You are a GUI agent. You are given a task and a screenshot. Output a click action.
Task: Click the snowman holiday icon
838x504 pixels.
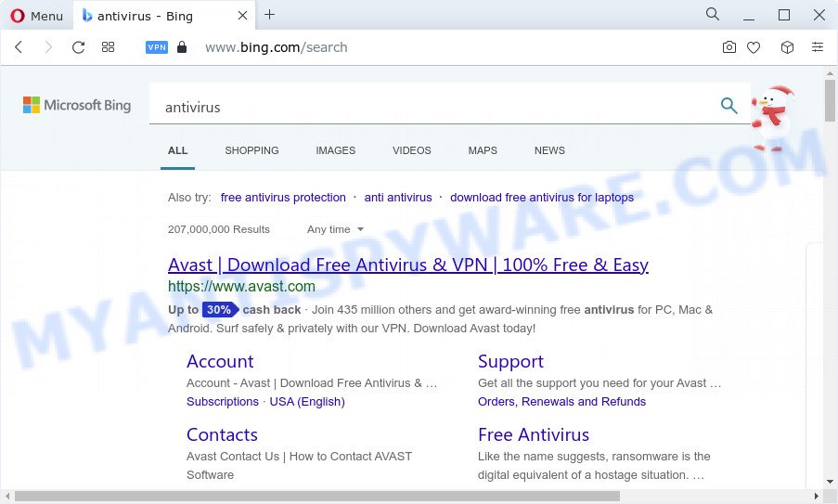(x=771, y=119)
